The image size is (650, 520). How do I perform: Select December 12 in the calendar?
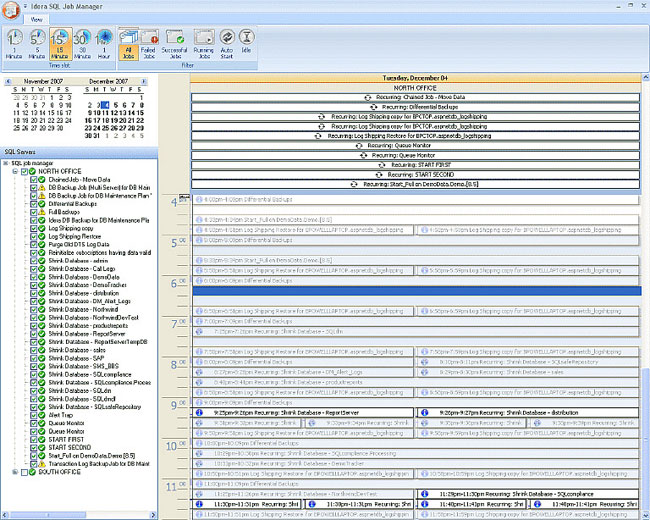tap(116, 113)
